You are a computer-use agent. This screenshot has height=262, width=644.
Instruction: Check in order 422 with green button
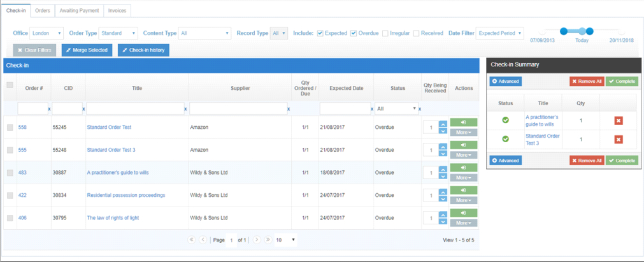click(x=464, y=190)
